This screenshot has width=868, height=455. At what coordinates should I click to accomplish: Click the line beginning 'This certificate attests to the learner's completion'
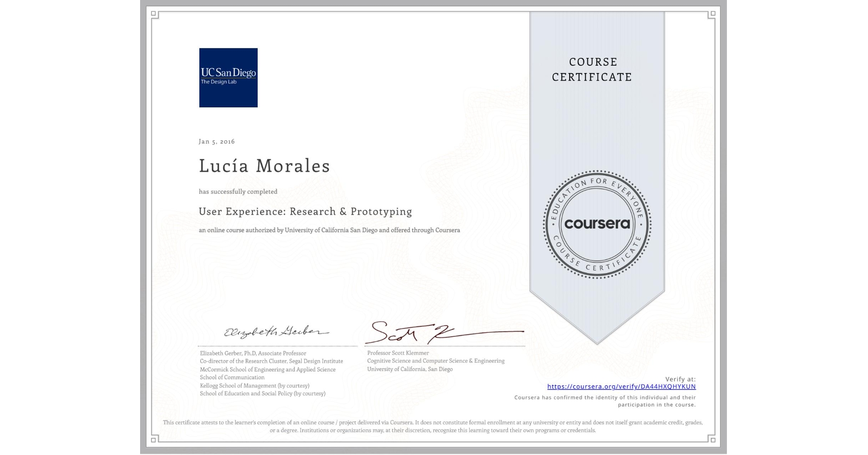click(x=433, y=426)
